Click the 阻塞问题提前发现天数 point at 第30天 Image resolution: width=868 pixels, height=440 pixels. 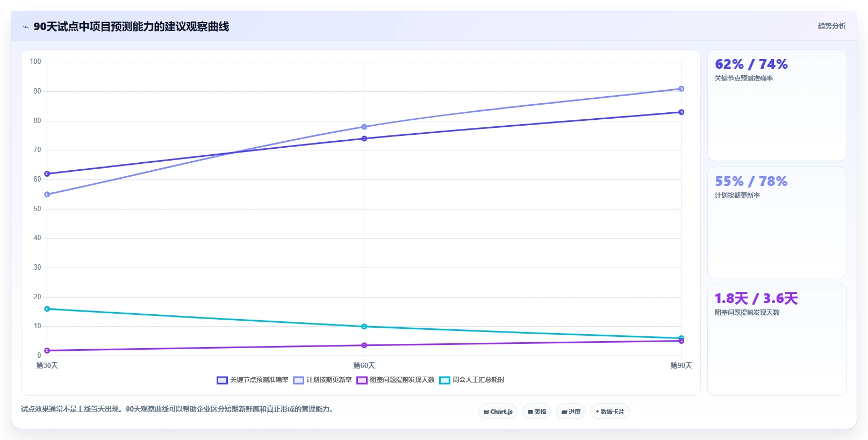point(47,350)
